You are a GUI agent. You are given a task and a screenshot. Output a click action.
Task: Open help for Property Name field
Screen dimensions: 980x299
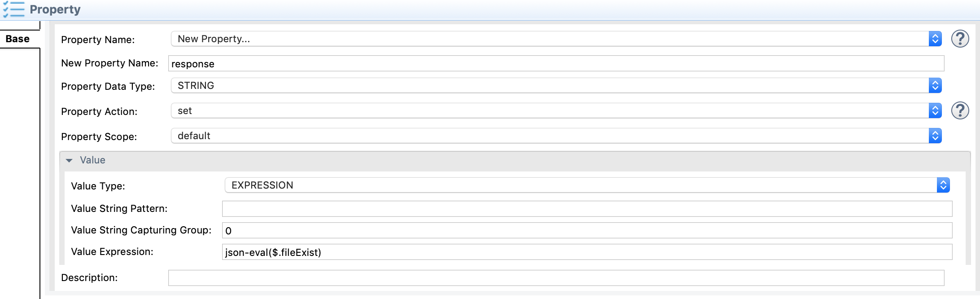(x=960, y=39)
